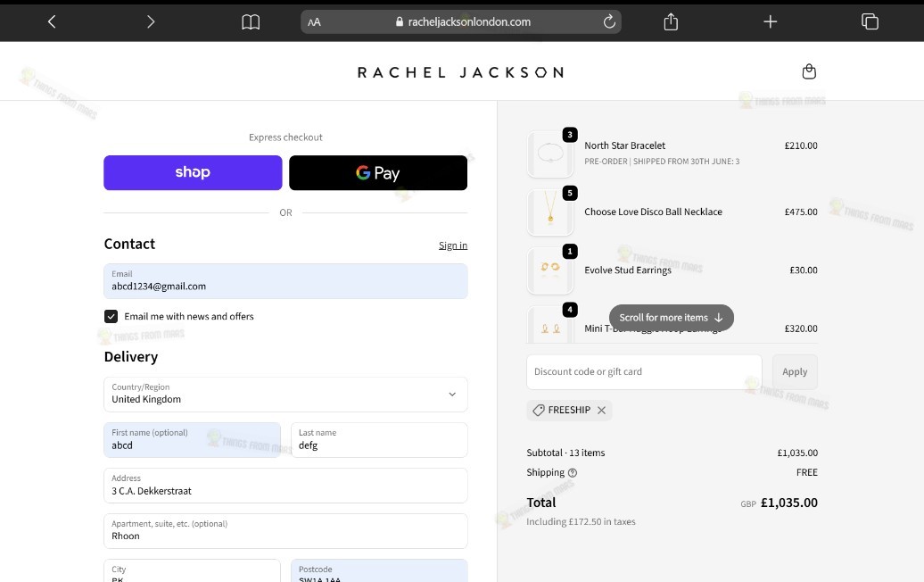924x582 pixels.
Task: Click the Address field
Action: point(285,486)
